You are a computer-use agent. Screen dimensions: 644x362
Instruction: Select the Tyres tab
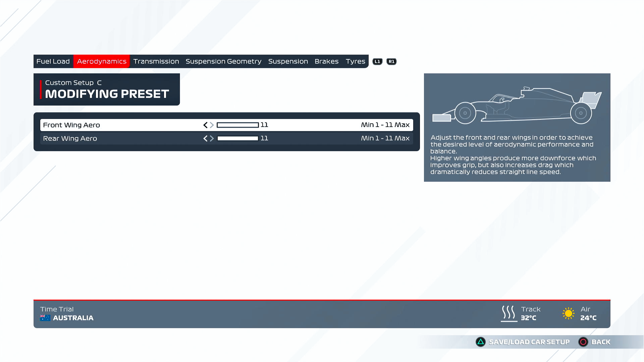pyautogui.click(x=355, y=61)
